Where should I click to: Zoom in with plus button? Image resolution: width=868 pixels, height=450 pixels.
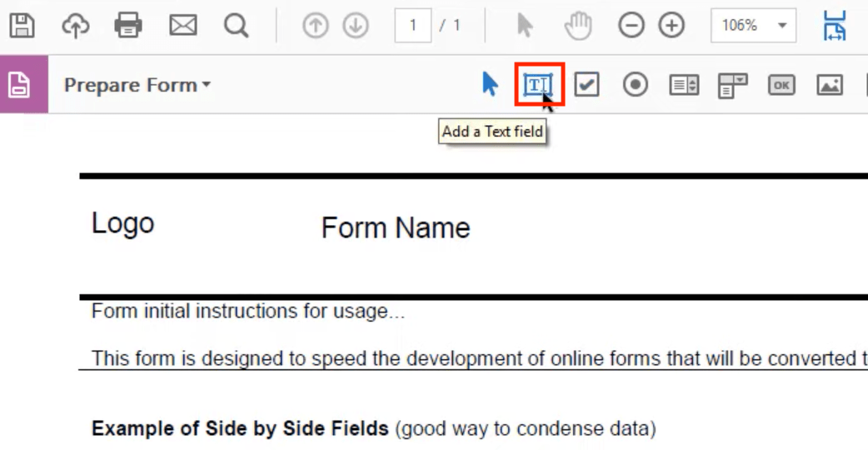(x=671, y=26)
